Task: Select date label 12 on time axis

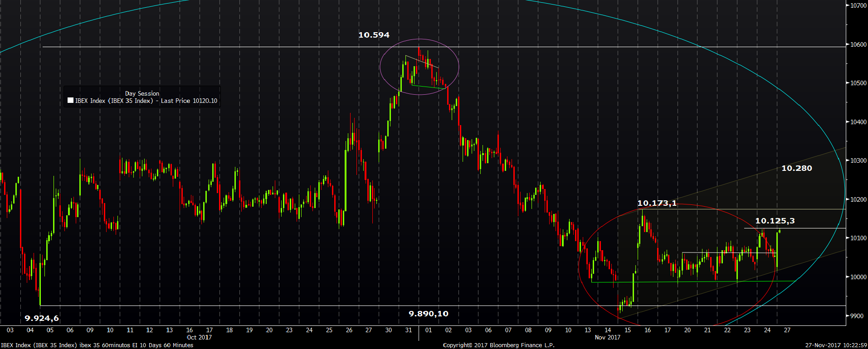Action: [x=150, y=330]
